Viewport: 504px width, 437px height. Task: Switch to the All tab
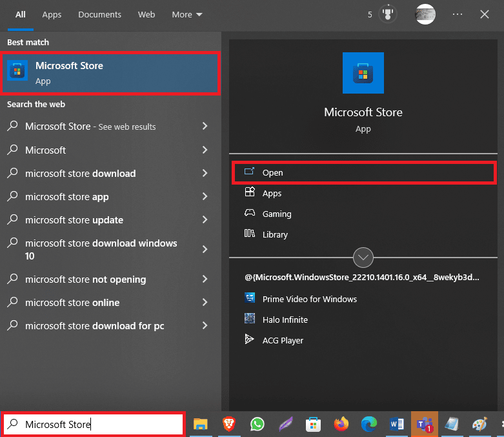[21, 15]
